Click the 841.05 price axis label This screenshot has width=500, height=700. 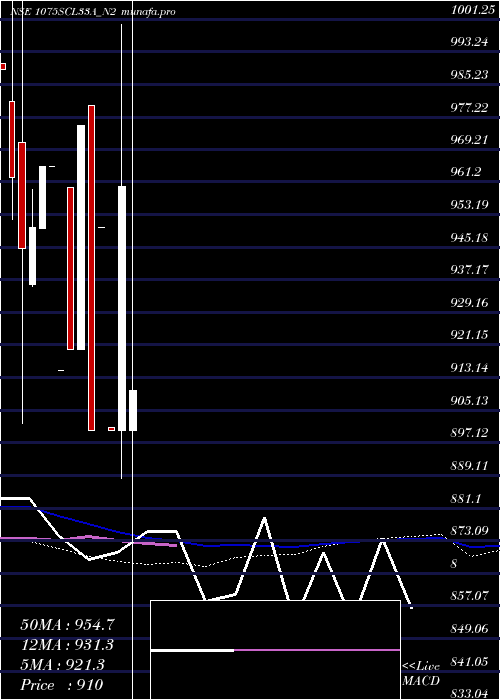click(x=469, y=661)
